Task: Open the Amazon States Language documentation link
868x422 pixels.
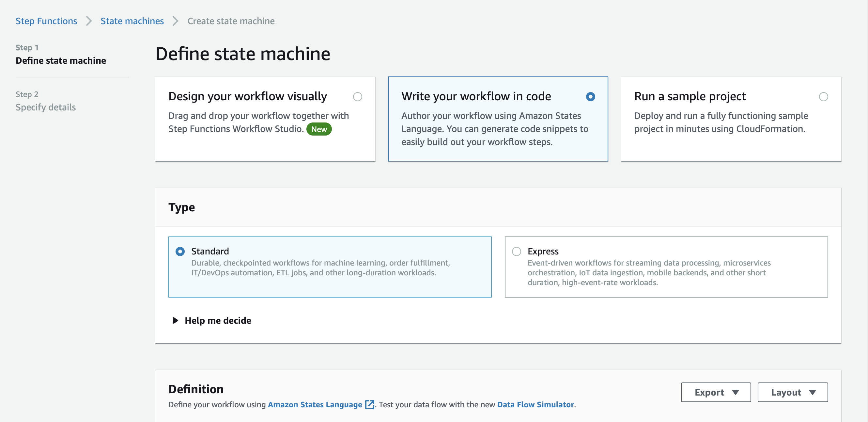Action: click(315, 404)
